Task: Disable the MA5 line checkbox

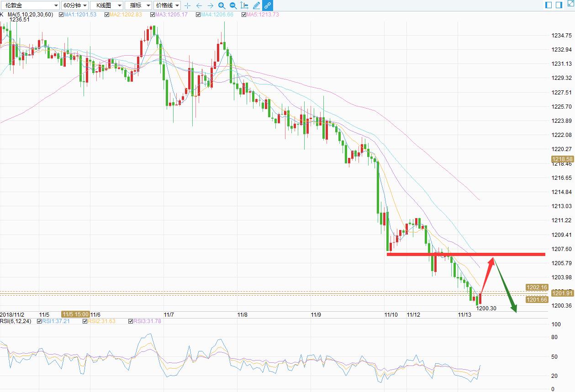Action: tap(244, 15)
